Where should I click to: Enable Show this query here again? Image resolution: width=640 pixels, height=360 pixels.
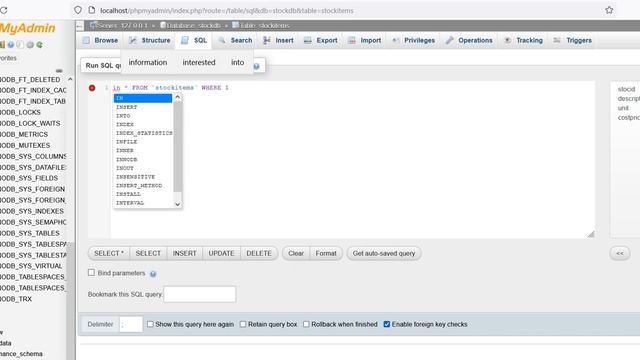(150, 324)
